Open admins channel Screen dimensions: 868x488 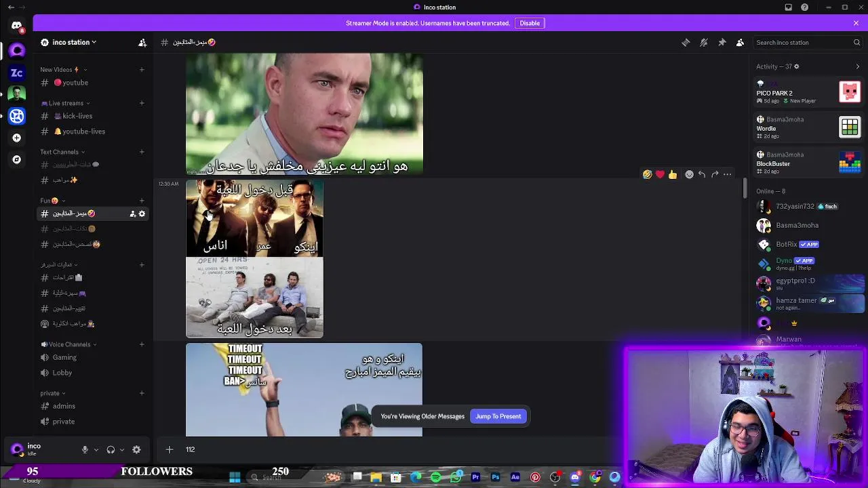coord(93,406)
